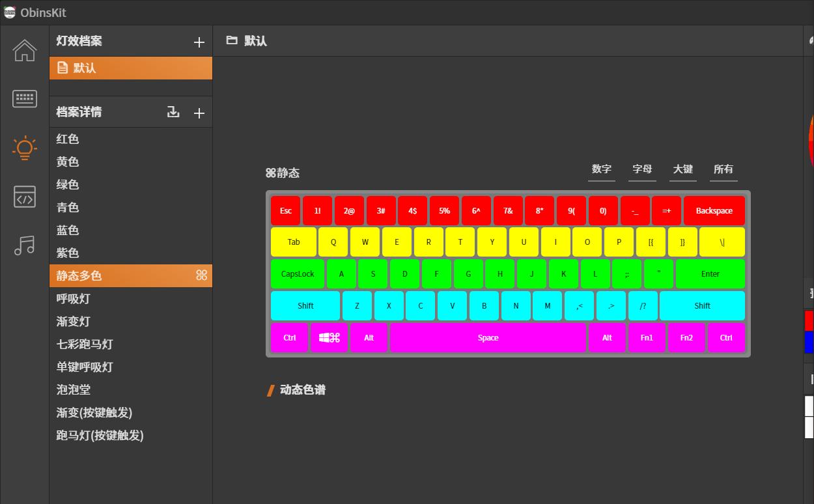
Task: Switch to the 所有 key filter
Action: tap(723, 169)
